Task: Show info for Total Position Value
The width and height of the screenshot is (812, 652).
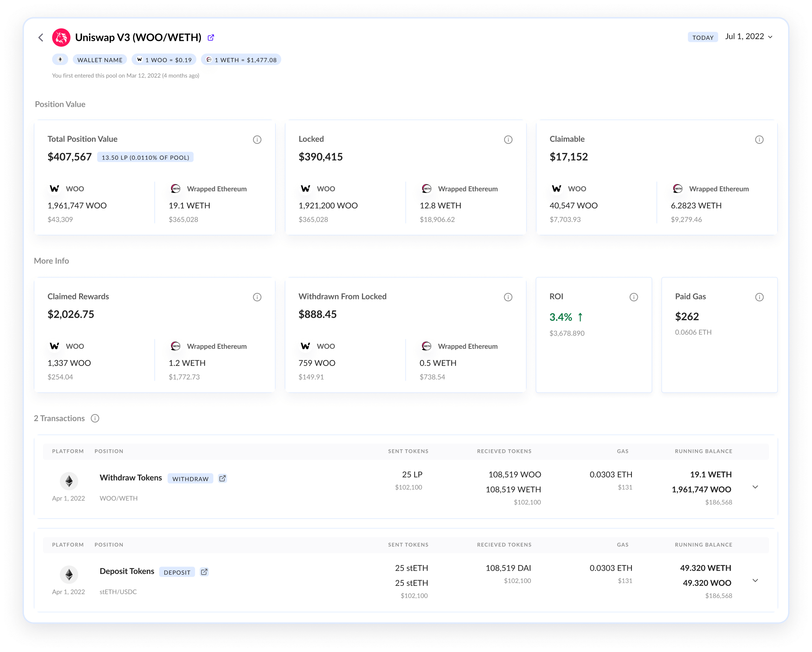Action: tap(257, 140)
